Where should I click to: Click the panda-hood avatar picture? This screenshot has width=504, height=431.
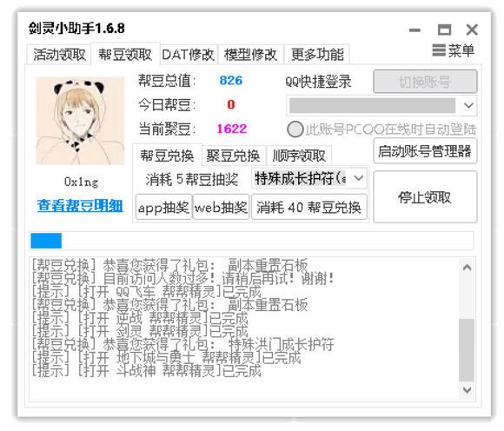(80, 121)
